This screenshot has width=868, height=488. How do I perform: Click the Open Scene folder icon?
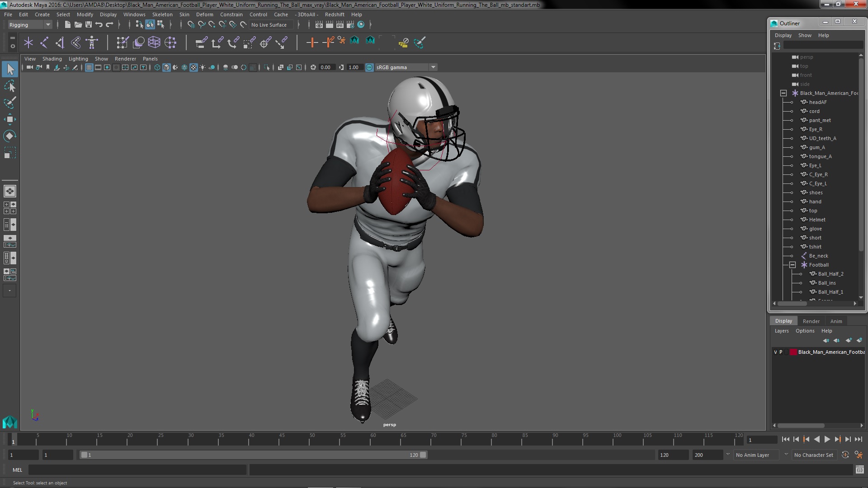tap(78, 24)
